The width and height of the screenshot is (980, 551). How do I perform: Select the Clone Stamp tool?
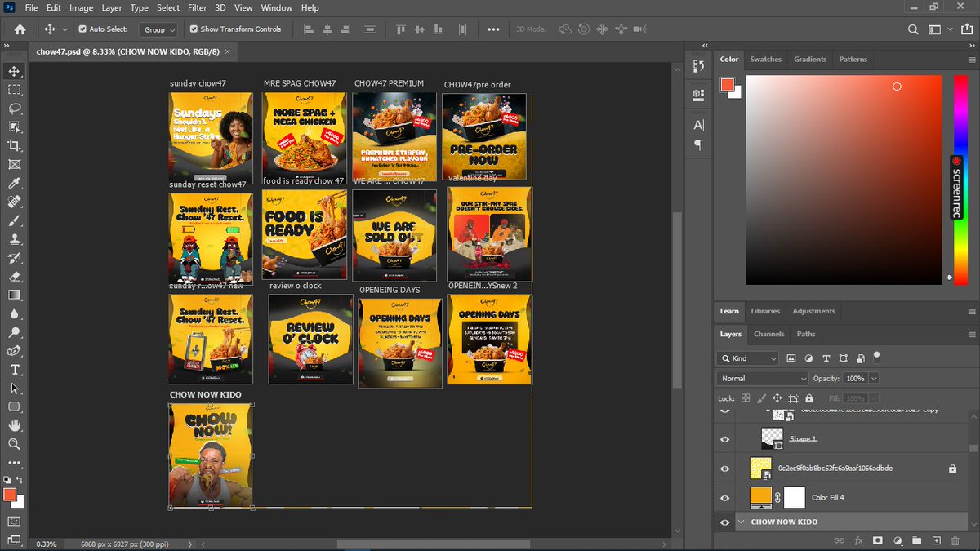click(15, 240)
